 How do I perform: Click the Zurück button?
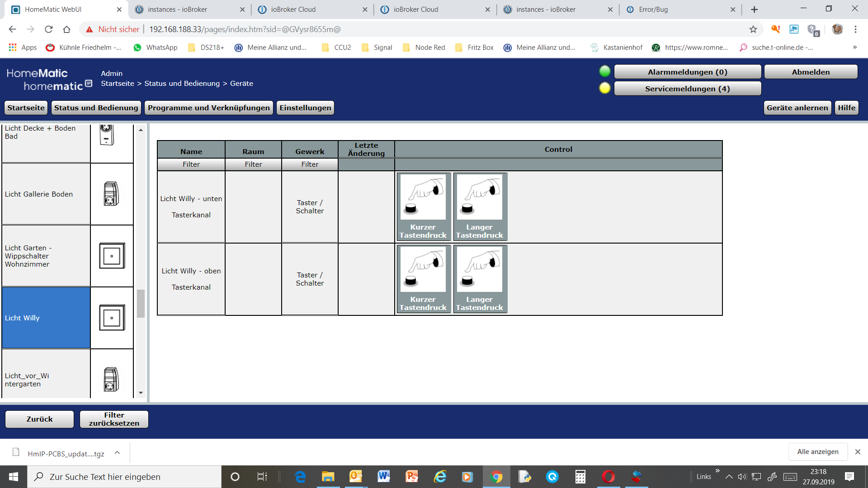(x=39, y=419)
